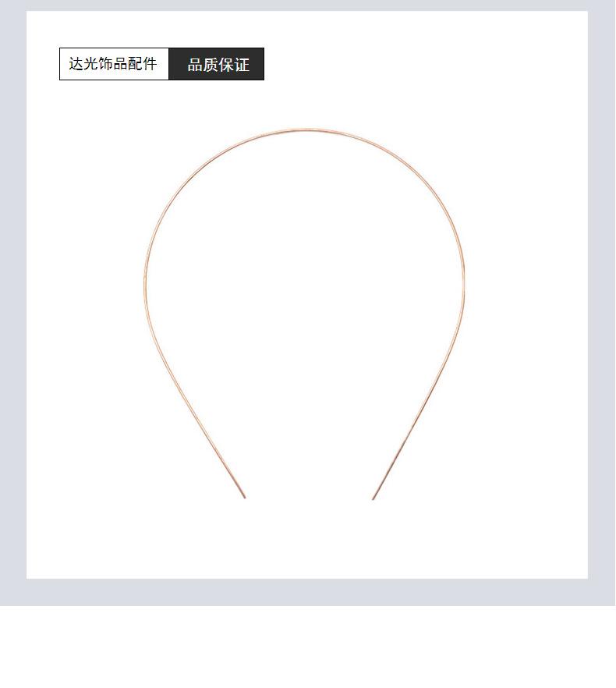Click the gray border strip below the photo

coord(307,592)
